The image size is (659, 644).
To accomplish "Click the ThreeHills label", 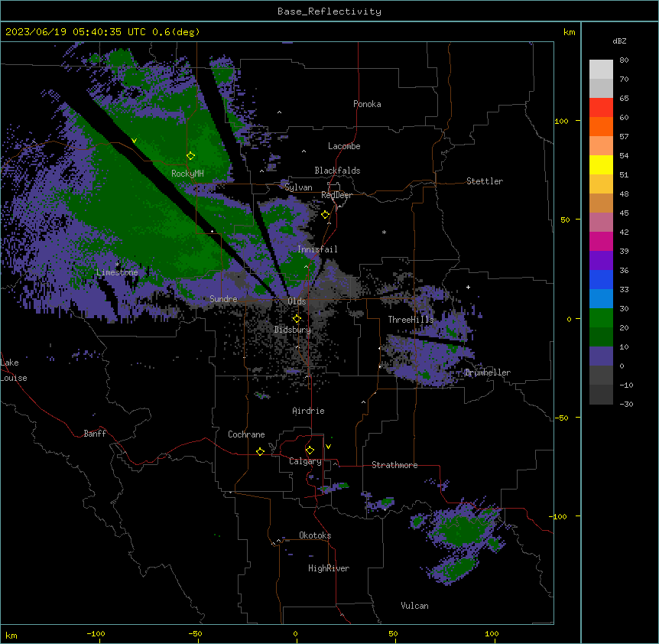I will pos(411,320).
